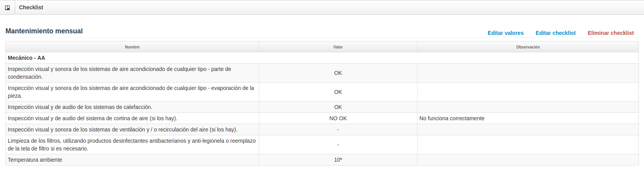Click the sistemas de calefacción row name
Image resolution: width=644 pixels, height=178 pixels.
pos(80,107)
